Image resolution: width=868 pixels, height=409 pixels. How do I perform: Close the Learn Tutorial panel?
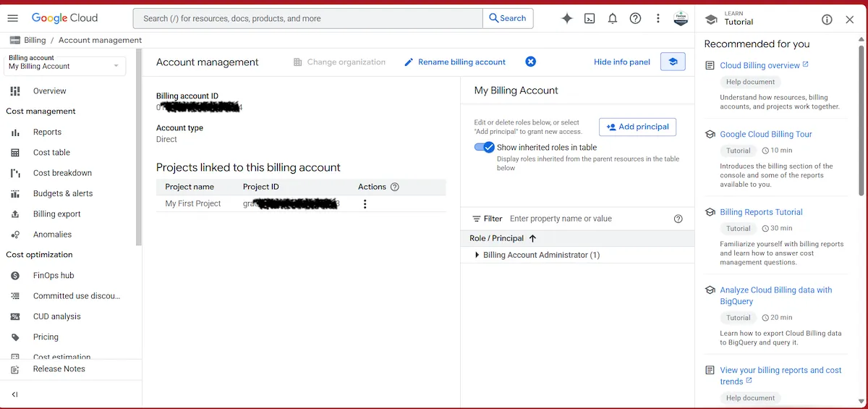point(850,20)
